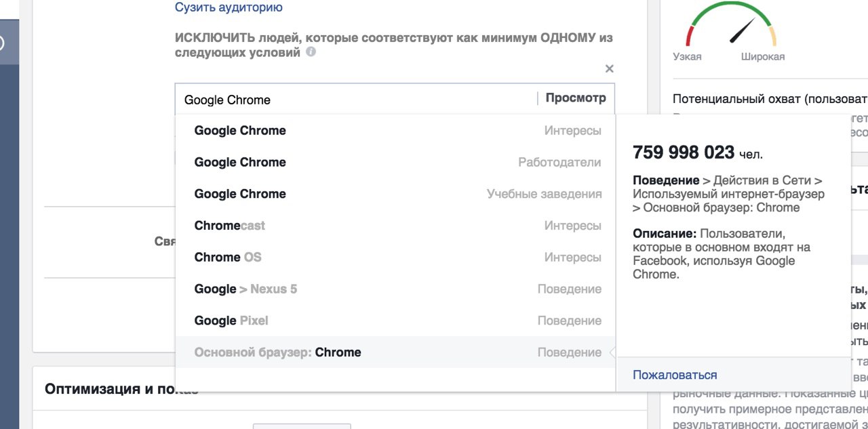The width and height of the screenshot is (868, 429).
Task: Click the 'Узкая' gauge label
Action: 687,57
